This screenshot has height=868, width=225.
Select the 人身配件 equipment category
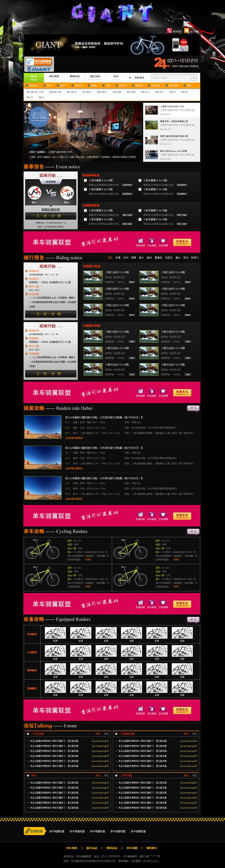click(32, 652)
